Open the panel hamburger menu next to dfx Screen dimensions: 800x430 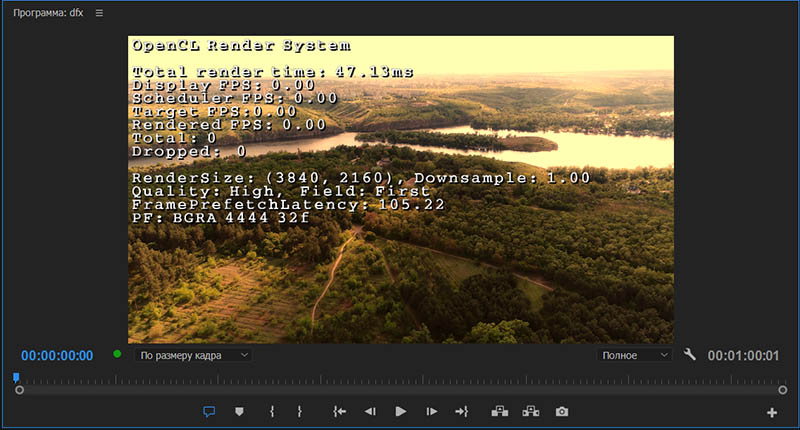(x=99, y=13)
